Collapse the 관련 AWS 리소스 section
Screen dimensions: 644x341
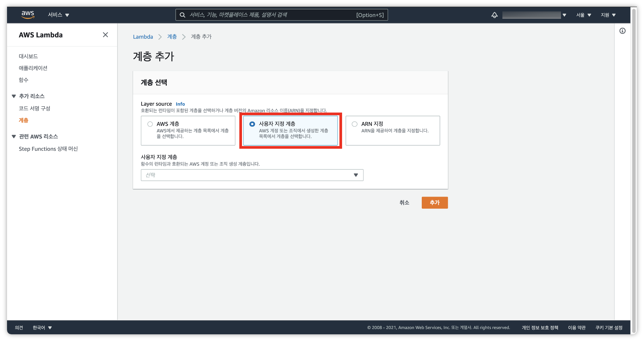tap(14, 137)
